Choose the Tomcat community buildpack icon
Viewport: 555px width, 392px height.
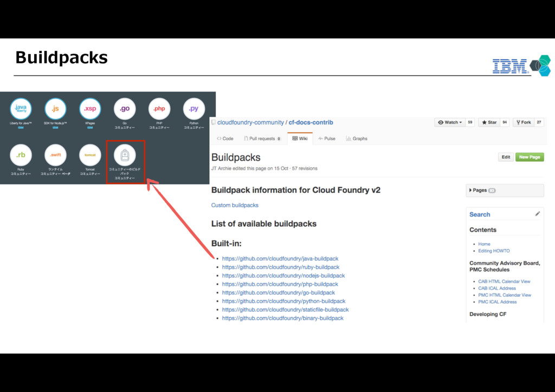pyautogui.click(x=90, y=155)
